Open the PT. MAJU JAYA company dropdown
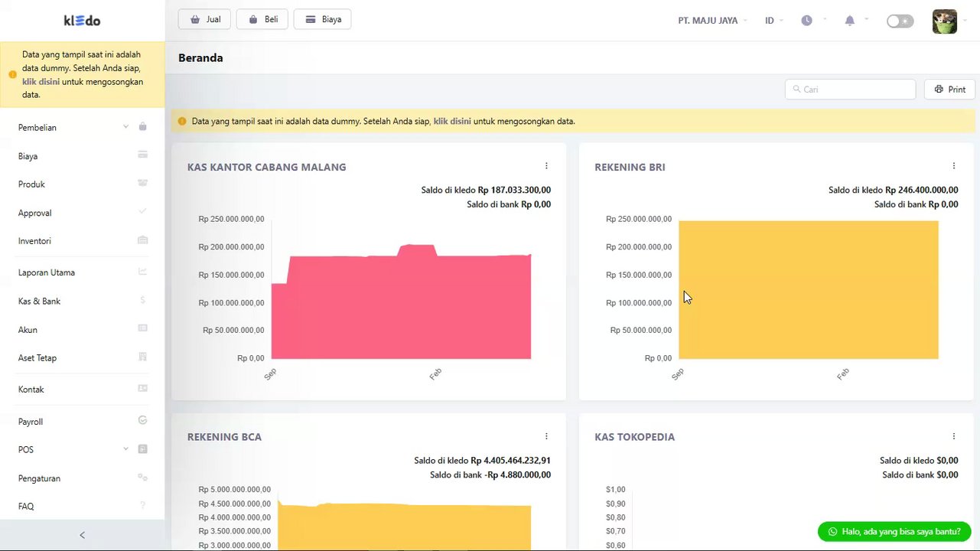The width and height of the screenshot is (980, 551). pos(712,21)
